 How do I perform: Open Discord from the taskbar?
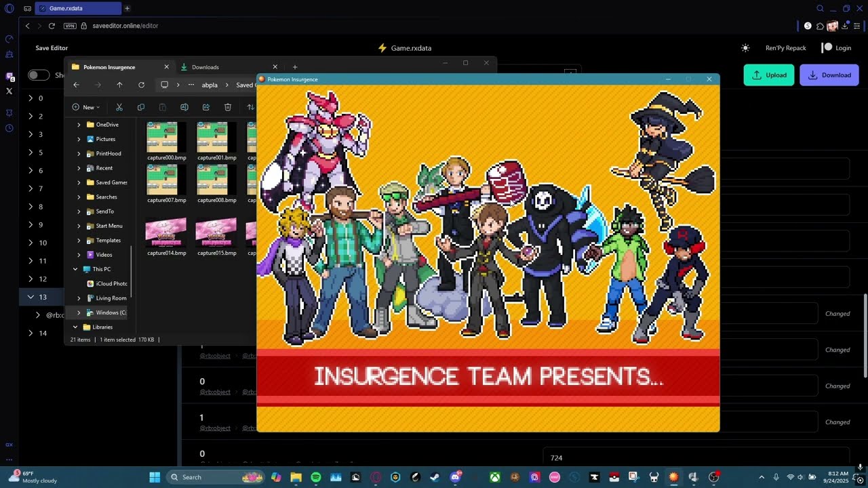(455, 477)
